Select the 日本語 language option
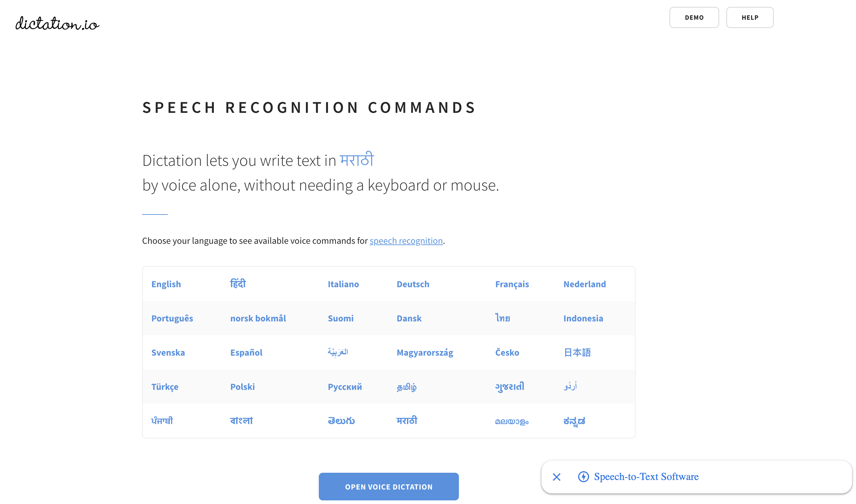 577,353
